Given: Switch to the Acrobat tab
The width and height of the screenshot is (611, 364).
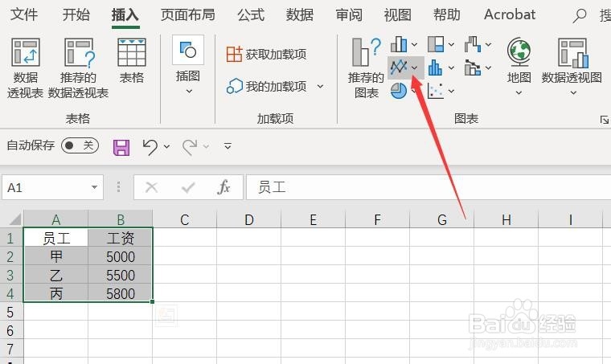Looking at the screenshot, I should (x=510, y=14).
